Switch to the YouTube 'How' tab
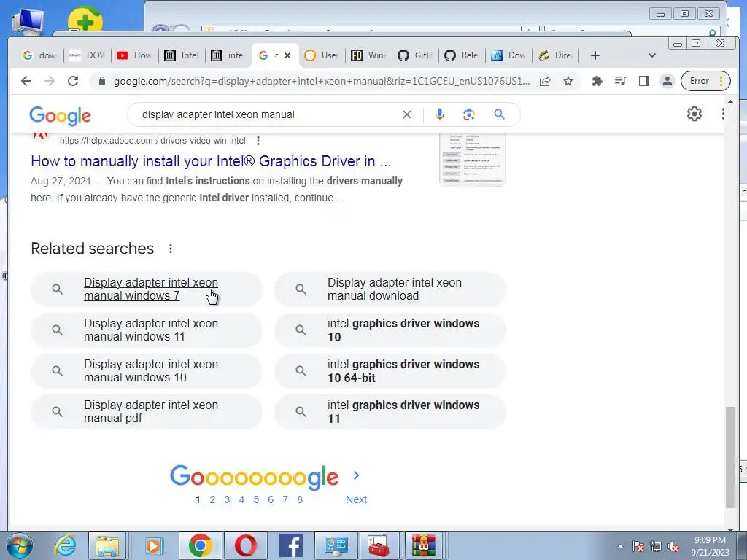 pyautogui.click(x=134, y=55)
